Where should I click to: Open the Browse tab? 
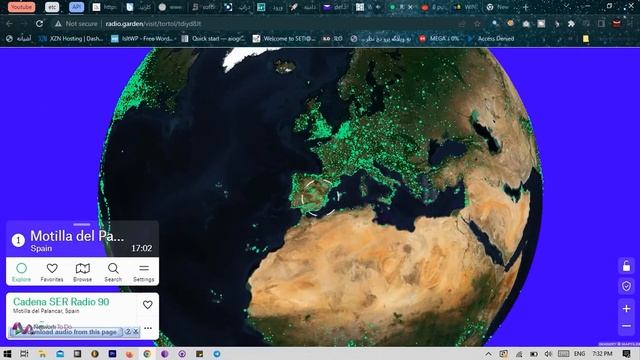point(82,272)
